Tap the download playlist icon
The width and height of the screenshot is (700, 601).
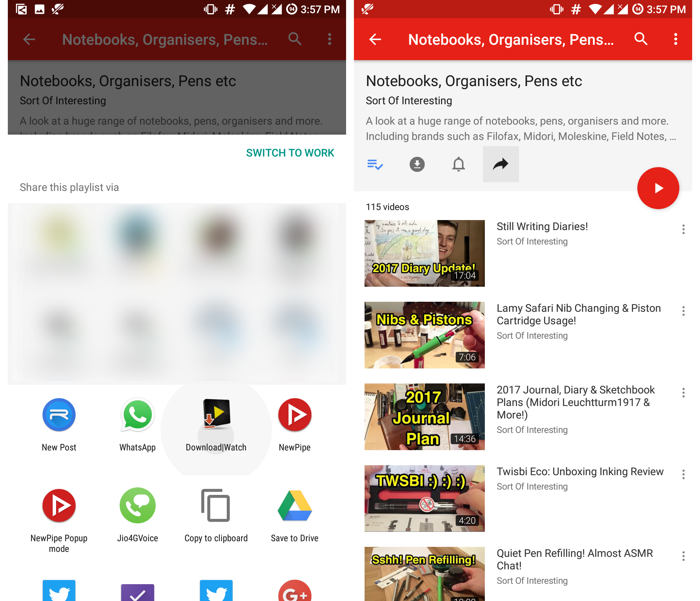(x=417, y=165)
